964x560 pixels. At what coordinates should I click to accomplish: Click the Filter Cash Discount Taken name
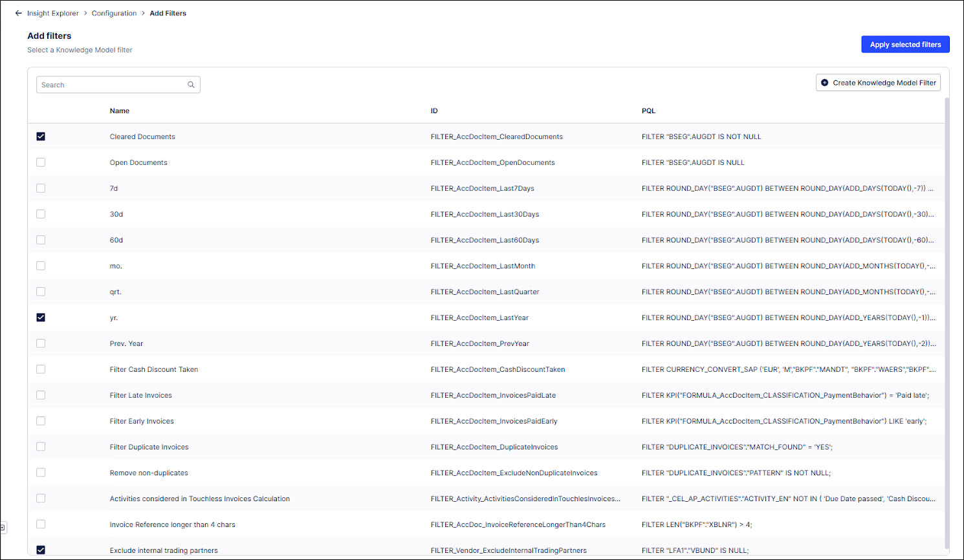click(154, 369)
